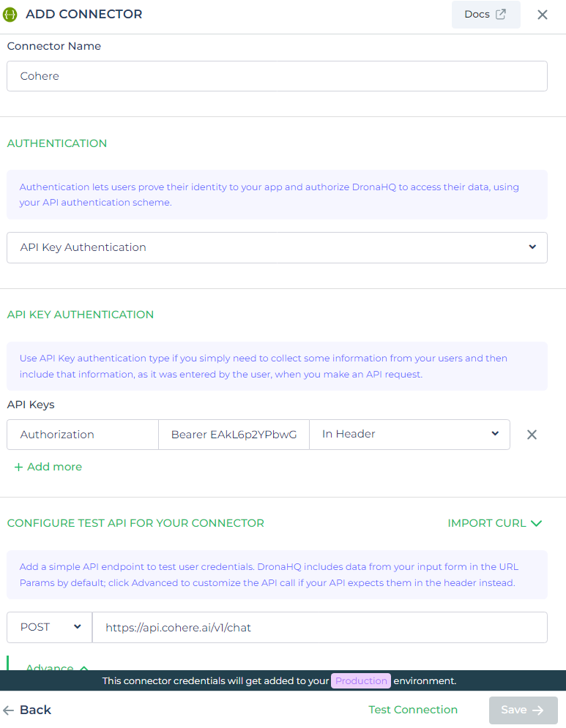The width and height of the screenshot is (566, 728).
Task: Click the external link icon inside Docs button
Action: [x=500, y=14]
